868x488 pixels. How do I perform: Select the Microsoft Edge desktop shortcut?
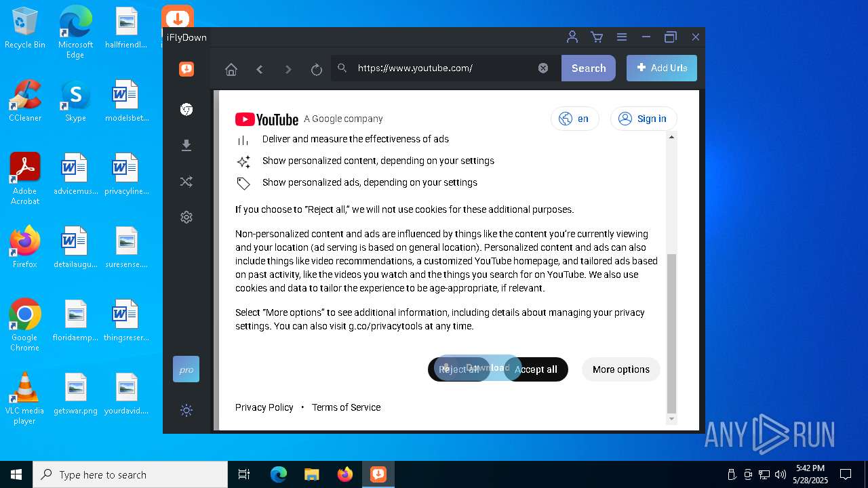click(75, 33)
